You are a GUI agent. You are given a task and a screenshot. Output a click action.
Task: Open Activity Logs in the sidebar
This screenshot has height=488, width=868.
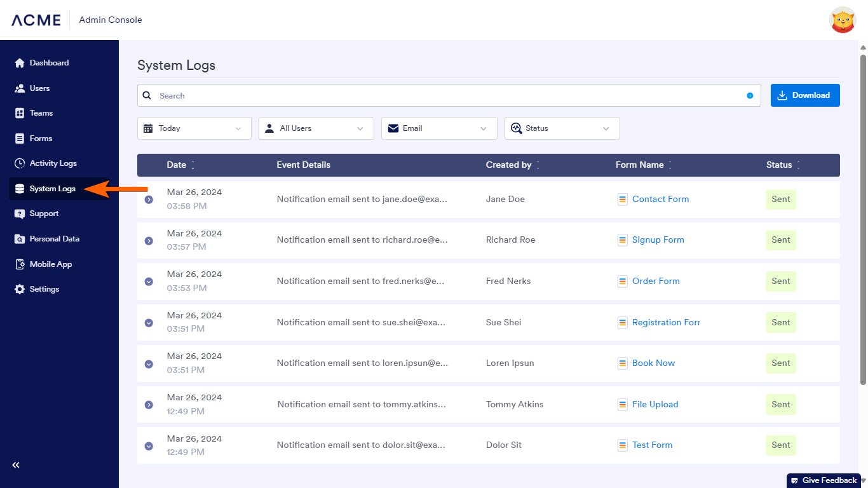[x=53, y=163]
